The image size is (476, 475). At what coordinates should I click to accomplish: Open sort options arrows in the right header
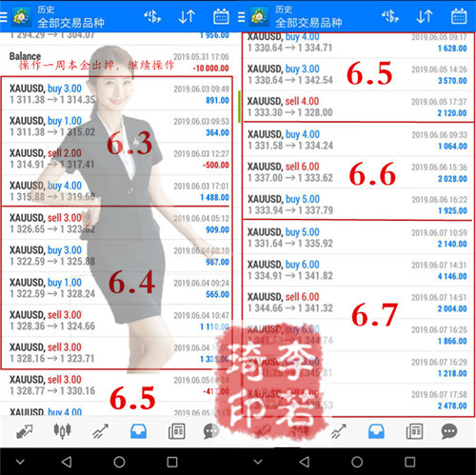(425, 16)
